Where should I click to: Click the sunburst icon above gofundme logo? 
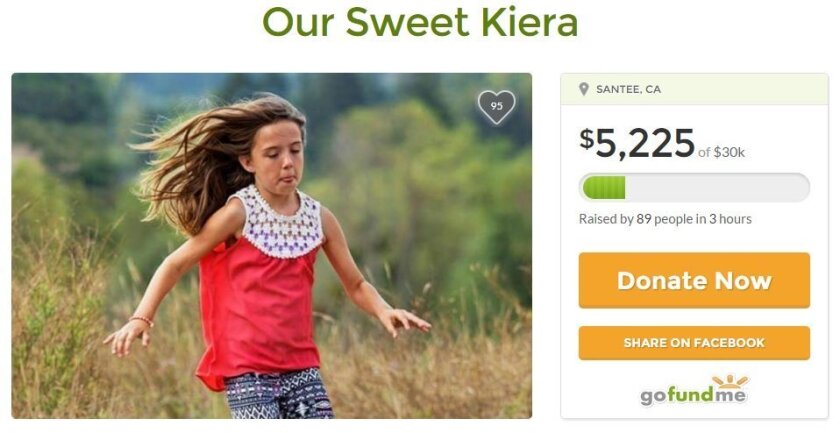coord(729,382)
